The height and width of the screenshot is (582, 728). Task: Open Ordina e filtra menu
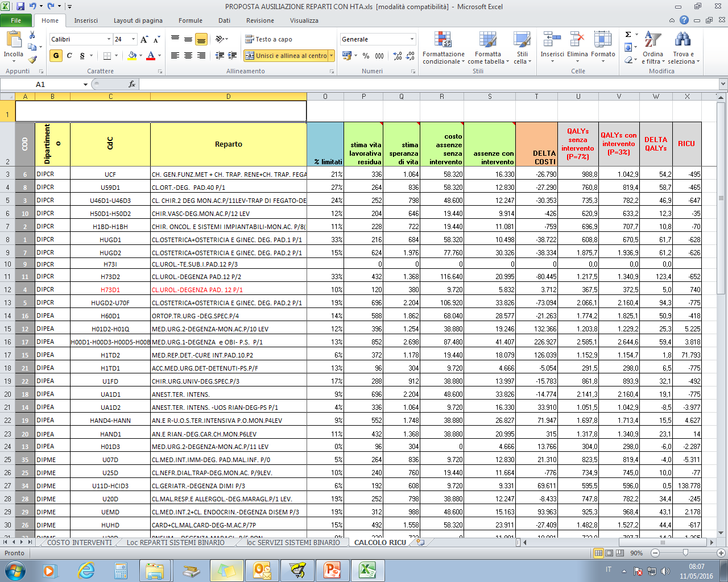click(653, 48)
